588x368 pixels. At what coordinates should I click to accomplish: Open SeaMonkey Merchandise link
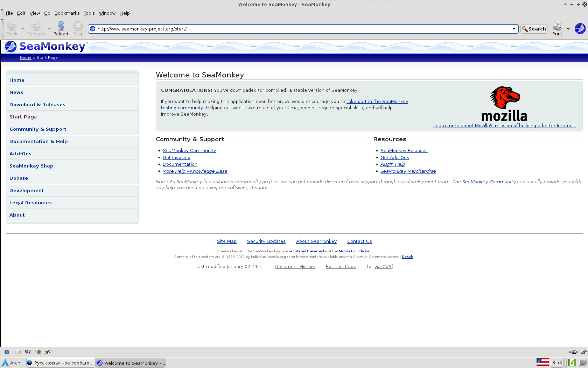pos(408,171)
